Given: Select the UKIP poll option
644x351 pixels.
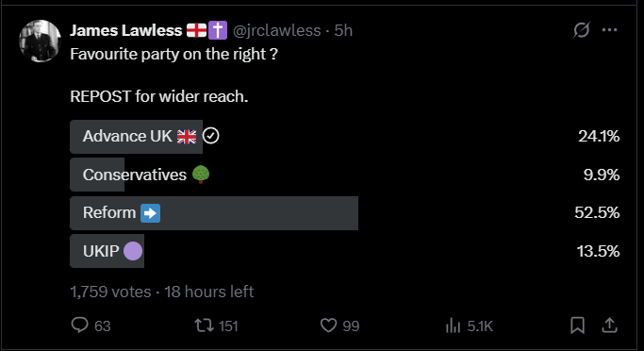Looking at the screenshot, I should point(345,251).
